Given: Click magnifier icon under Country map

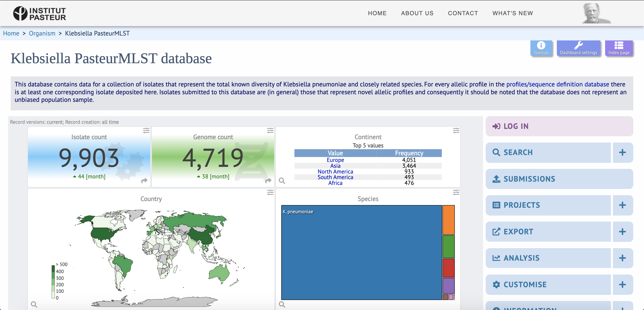Looking at the screenshot, I should coord(34,304).
